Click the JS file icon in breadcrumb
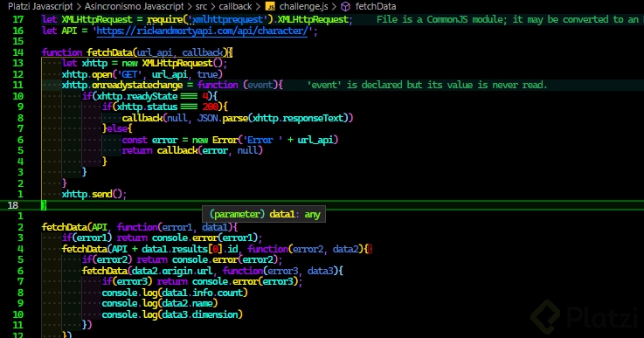644x338 pixels. tap(270, 6)
